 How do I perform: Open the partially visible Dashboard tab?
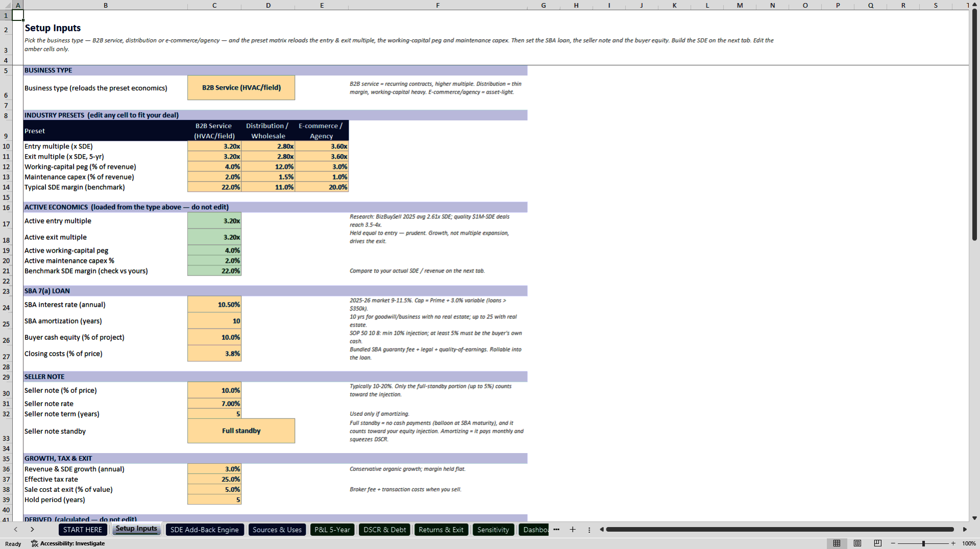(x=534, y=530)
